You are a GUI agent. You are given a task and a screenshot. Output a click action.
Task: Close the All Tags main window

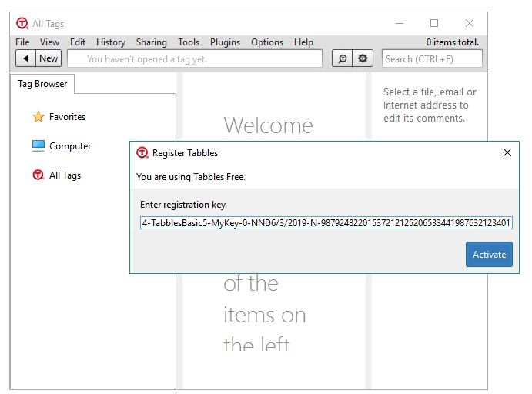click(x=469, y=23)
